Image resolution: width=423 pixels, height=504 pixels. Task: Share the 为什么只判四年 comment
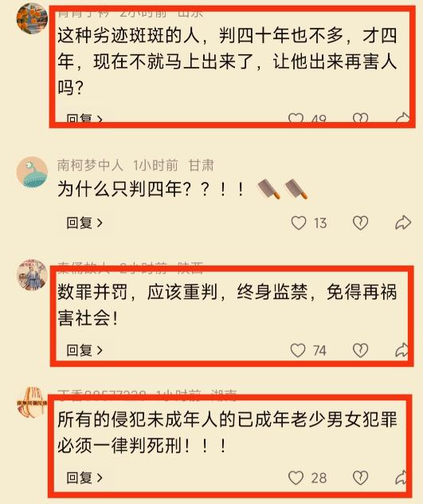403,222
